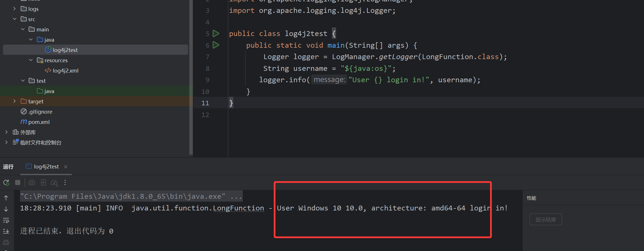Image resolution: width=644 pixels, height=251 pixels.
Task: Click the run gutter arrow beside main method
Action: [x=216, y=45]
